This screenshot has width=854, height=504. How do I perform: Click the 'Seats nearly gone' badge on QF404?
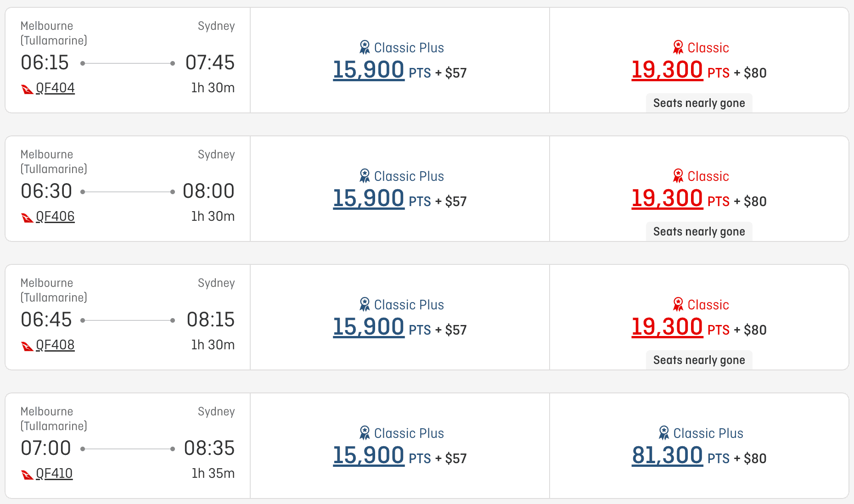pyautogui.click(x=698, y=103)
